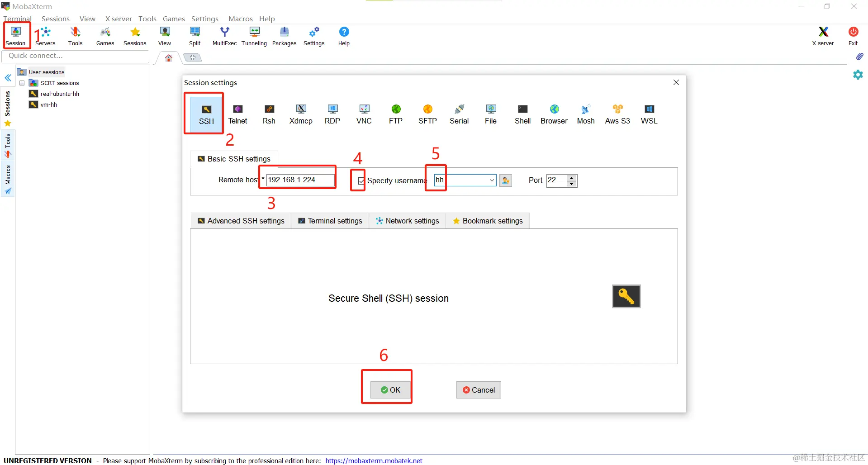The height and width of the screenshot is (465, 868).
Task: Select the Browser session type
Action: pos(554,114)
